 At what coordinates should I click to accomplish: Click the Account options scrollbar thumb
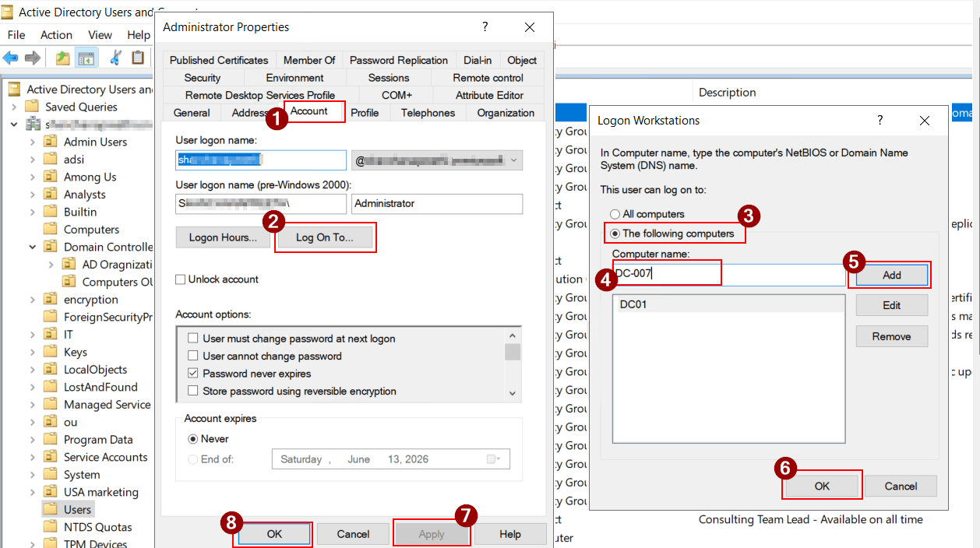coord(513,352)
